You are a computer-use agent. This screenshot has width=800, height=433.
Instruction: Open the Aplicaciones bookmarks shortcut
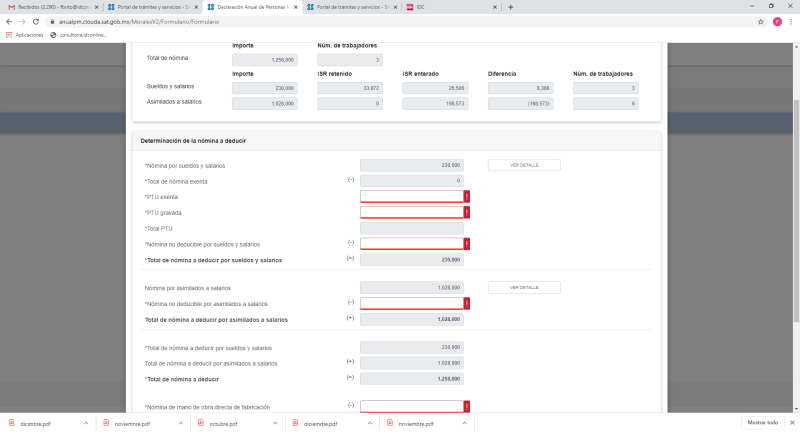tap(24, 35)
